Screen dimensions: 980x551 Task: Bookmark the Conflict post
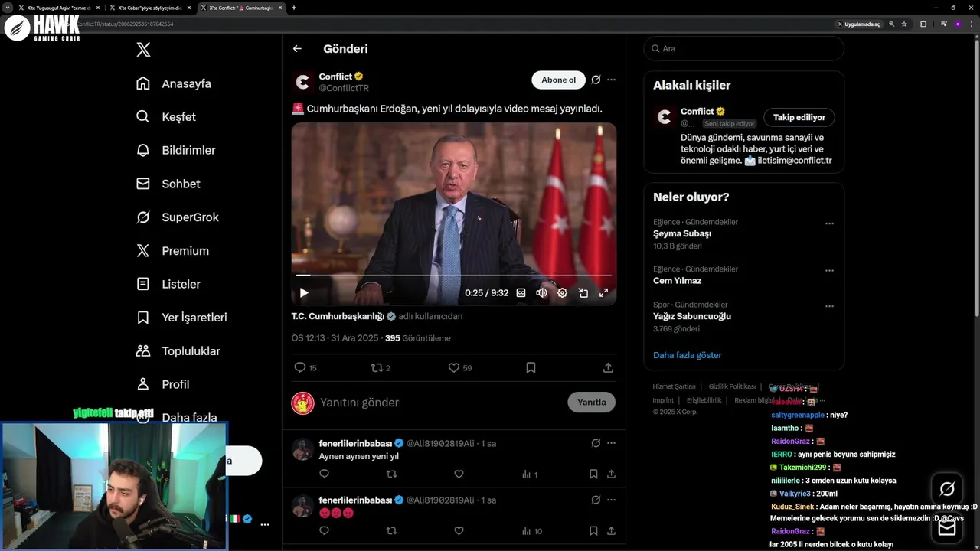531,368
